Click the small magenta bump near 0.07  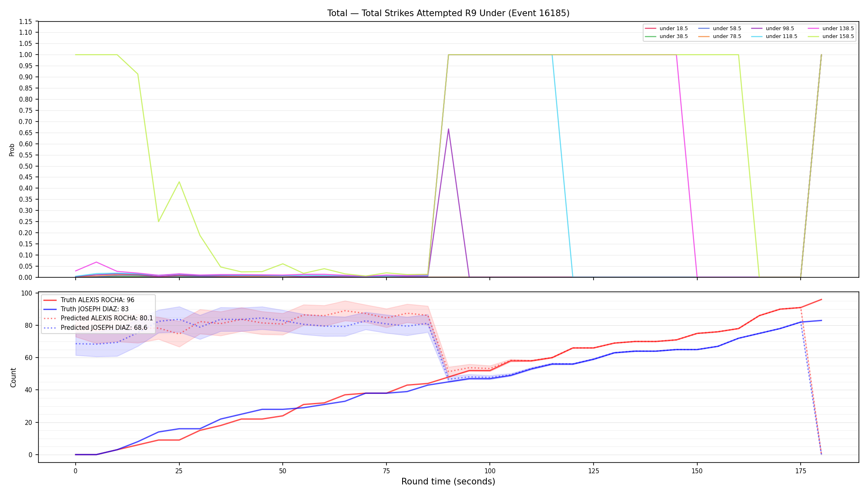(x=96, y=262)
